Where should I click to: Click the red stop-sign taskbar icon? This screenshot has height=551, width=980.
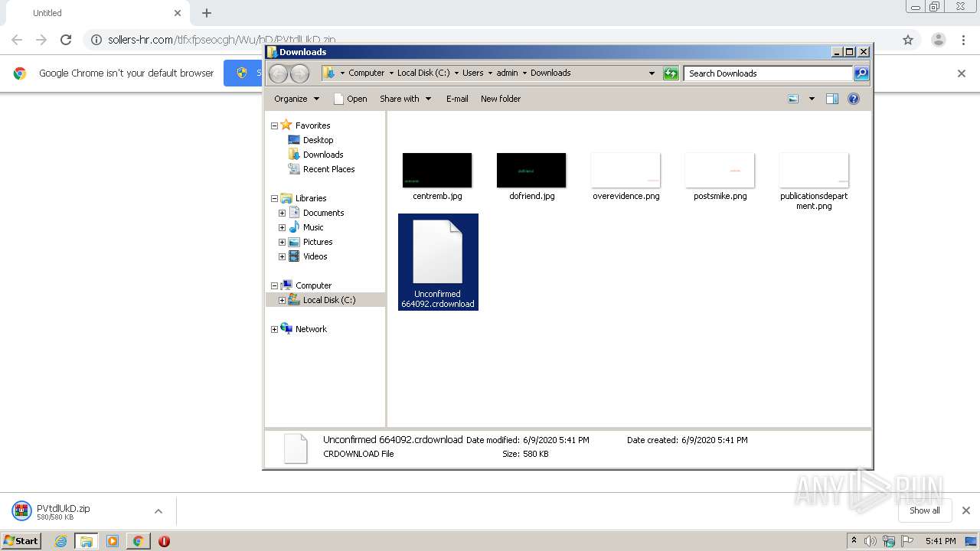[x=164, y=541]
